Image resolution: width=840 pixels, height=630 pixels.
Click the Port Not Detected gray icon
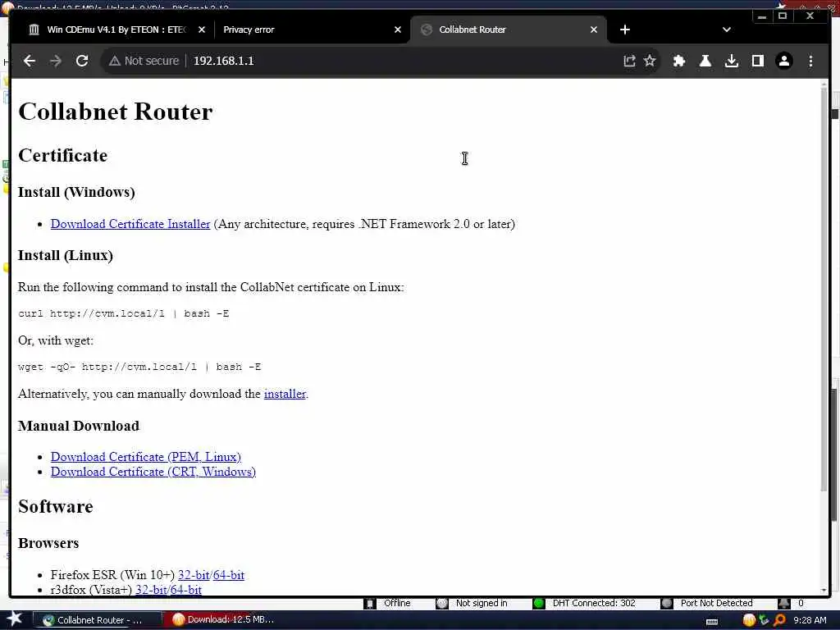(666, 603)
